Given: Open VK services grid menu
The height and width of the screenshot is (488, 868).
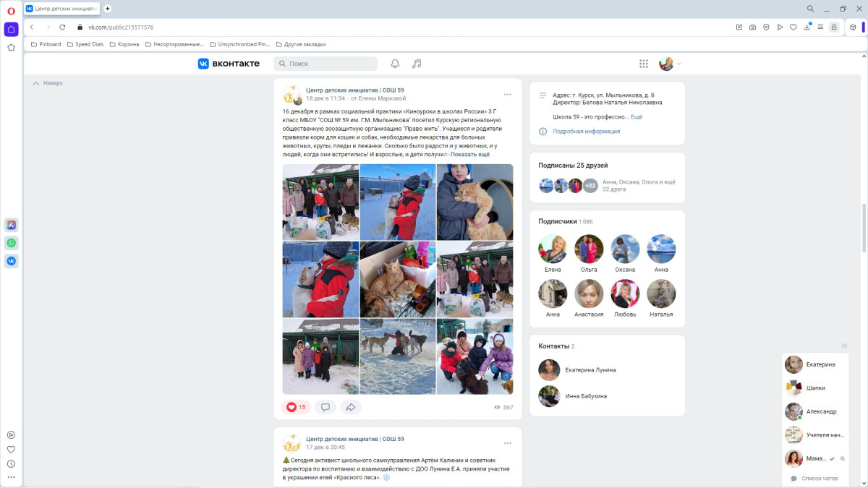Looking at the screenshot, I should coord(644,64).
